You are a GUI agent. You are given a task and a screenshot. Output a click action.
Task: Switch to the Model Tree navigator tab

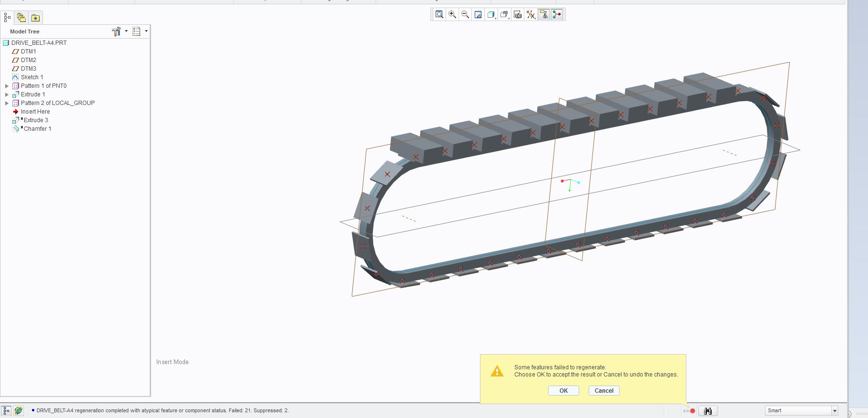pos(7,18)
